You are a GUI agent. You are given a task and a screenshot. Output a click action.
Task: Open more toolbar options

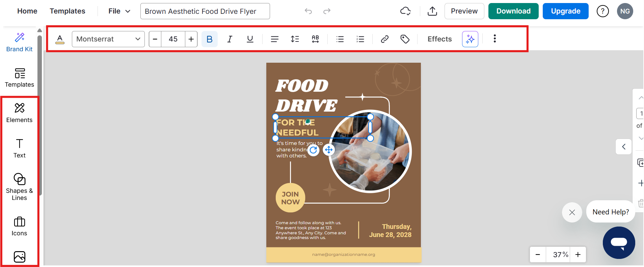(495, 39)
